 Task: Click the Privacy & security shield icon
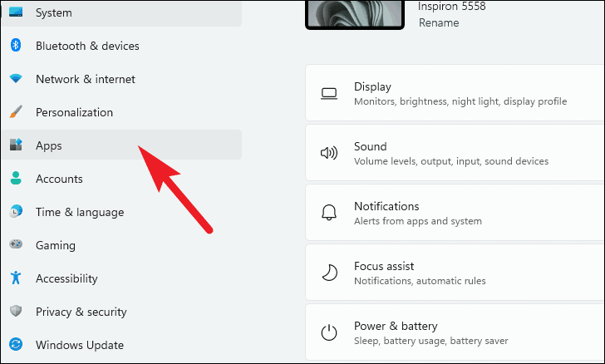coord(16,312)
